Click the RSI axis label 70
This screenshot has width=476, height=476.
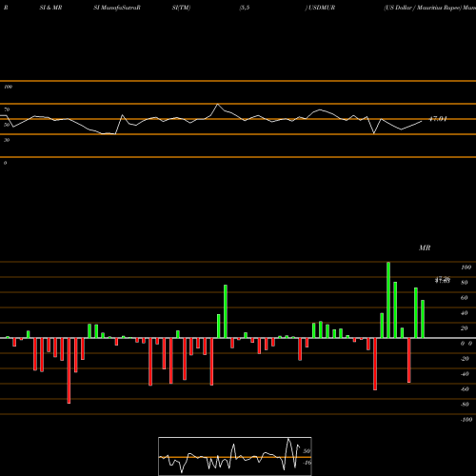[7, 109]
